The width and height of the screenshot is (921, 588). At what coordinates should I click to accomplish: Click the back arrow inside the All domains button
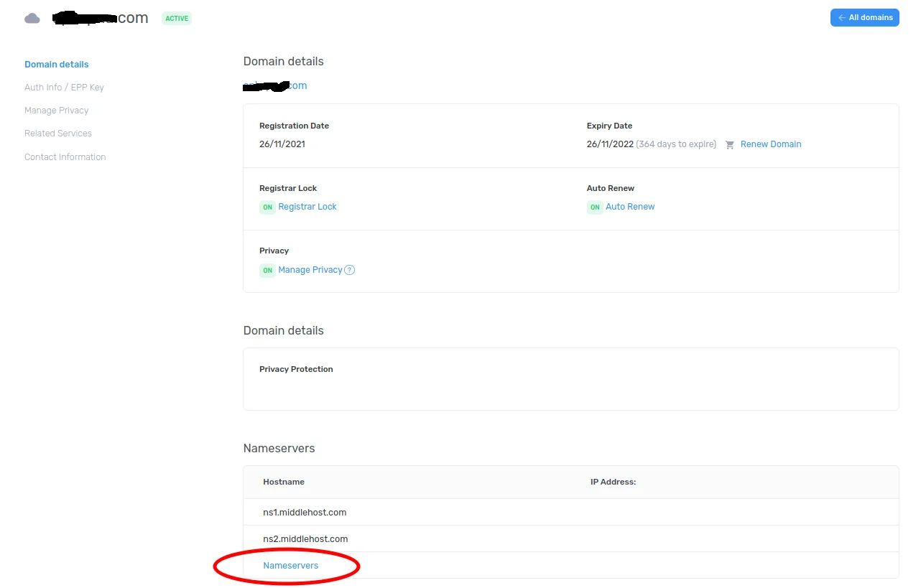tap(842, 17)
